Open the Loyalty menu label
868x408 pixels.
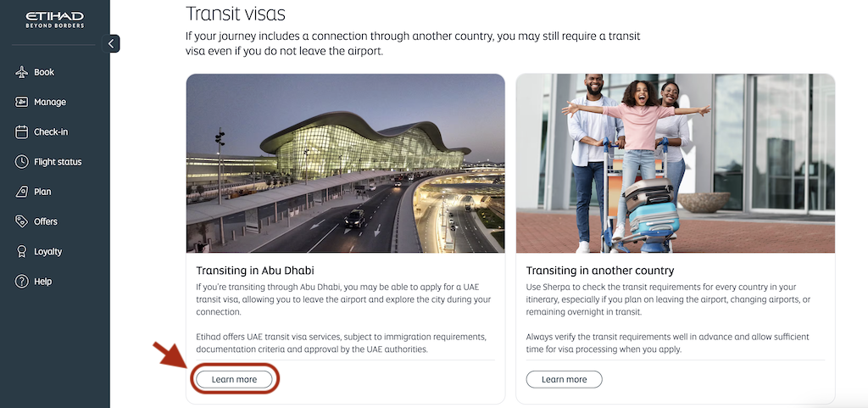click(x=47, y=252)
